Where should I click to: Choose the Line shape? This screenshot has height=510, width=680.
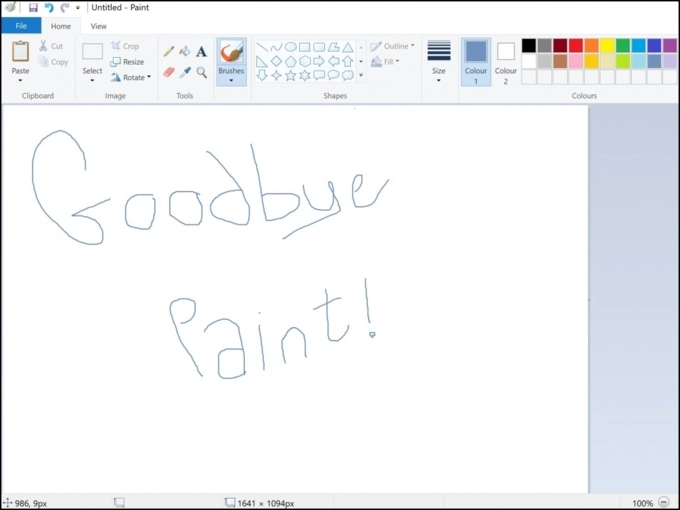point(262,47)
